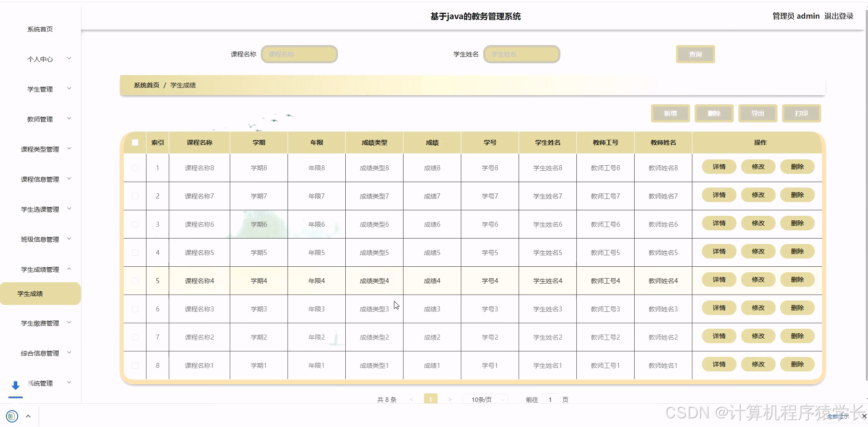Go to next page with the right arrow
Viewport: 868px width, 427px height.
point(450,399)
